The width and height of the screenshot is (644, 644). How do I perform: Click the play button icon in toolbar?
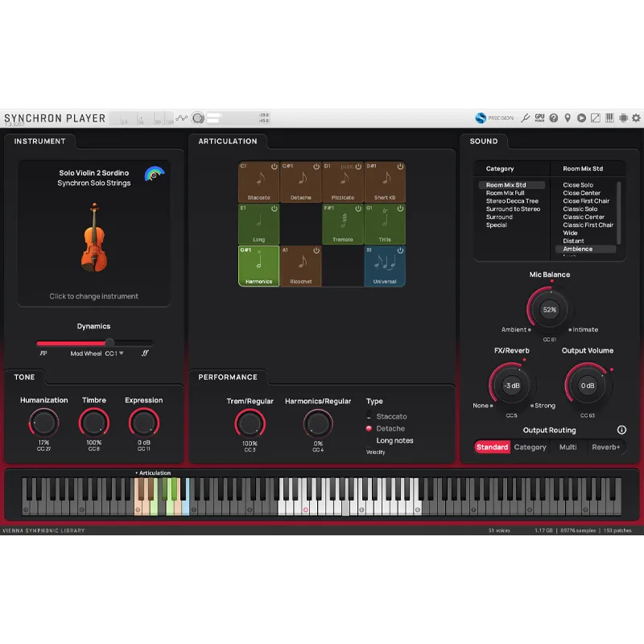581,118
